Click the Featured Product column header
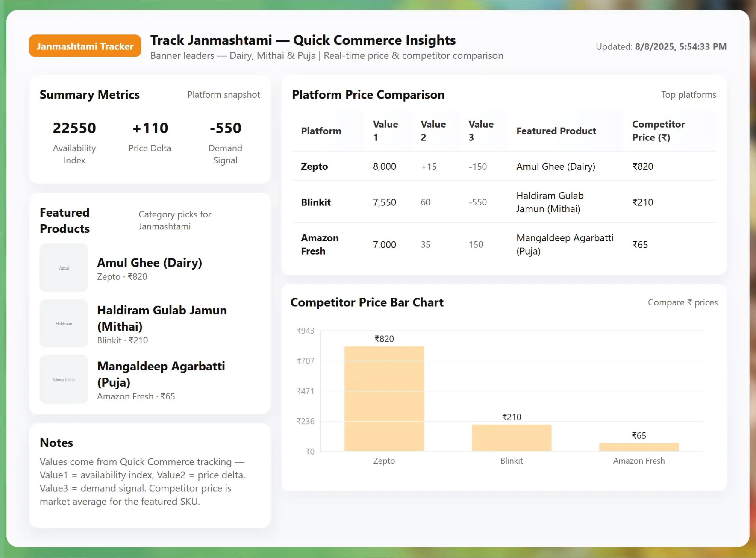Image resolution: width=756 pixels, height=558 pixels. pyautogui.click(x=556, y=131)
